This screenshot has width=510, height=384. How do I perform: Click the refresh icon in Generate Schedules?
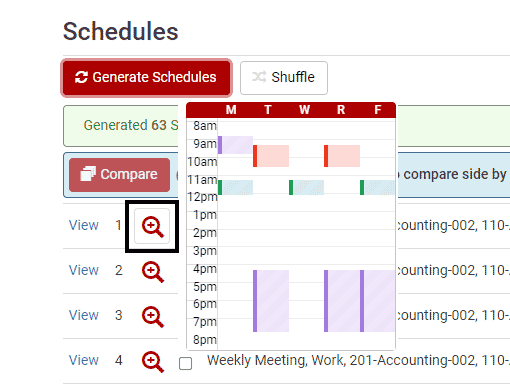81,77
